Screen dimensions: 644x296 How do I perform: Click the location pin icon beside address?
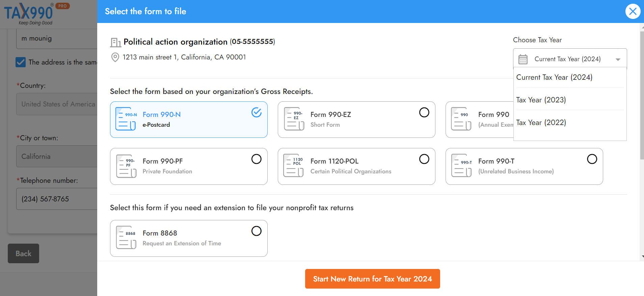(x=115, y=57)
